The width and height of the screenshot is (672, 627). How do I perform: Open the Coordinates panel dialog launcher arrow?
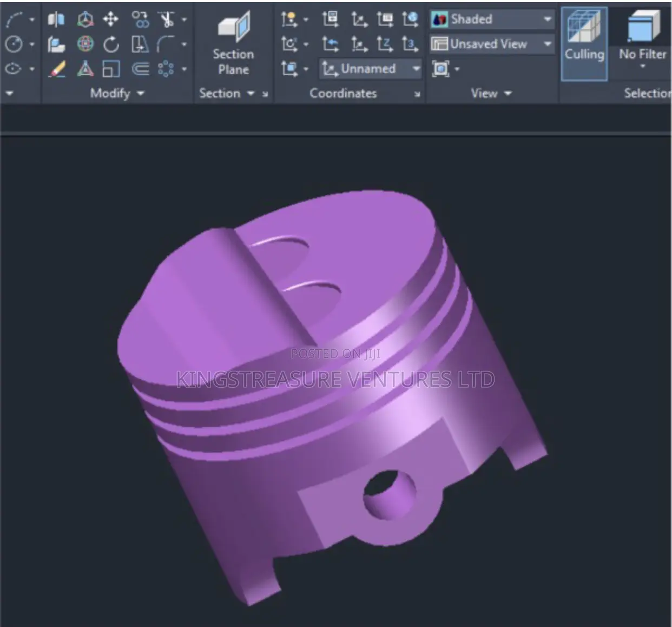[417, 94]
